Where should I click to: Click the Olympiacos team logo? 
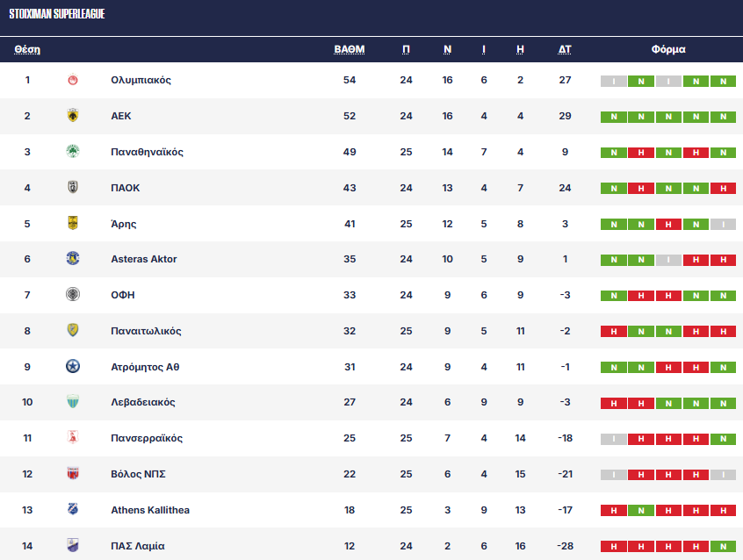73,81
